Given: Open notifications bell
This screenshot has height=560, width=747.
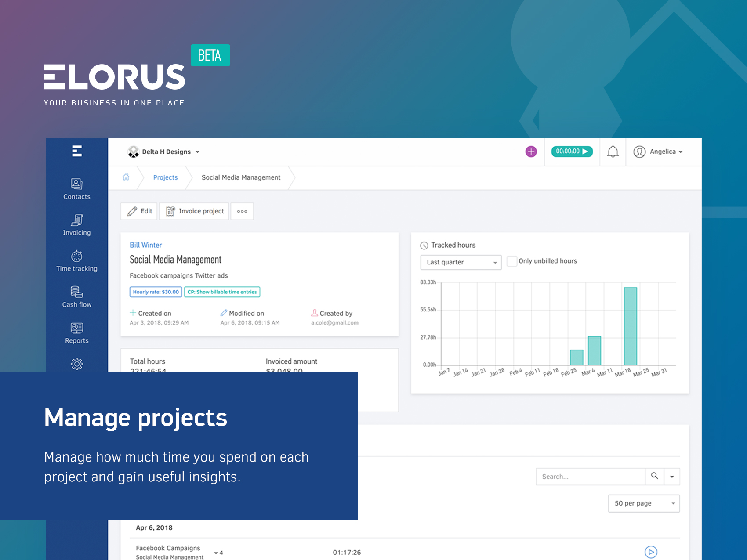Looking at the screenshot, I should click(x=613, y=152).
